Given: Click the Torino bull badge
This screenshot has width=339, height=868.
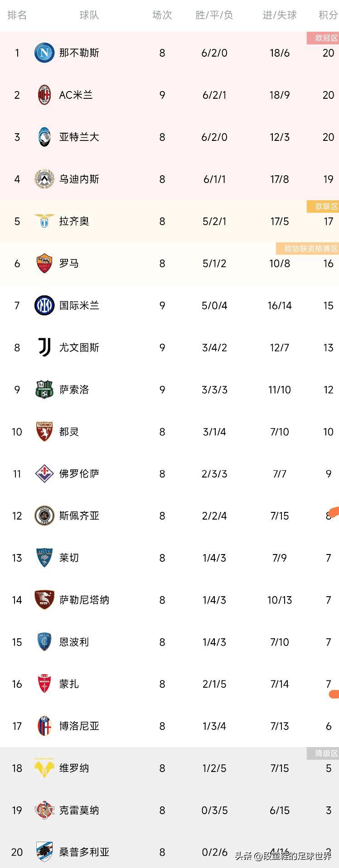Looking at the screenshot, I should point(44,431).
